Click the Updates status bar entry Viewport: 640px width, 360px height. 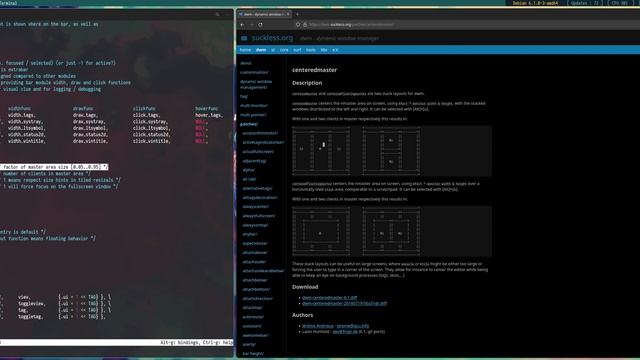click(x=584, y=3)
